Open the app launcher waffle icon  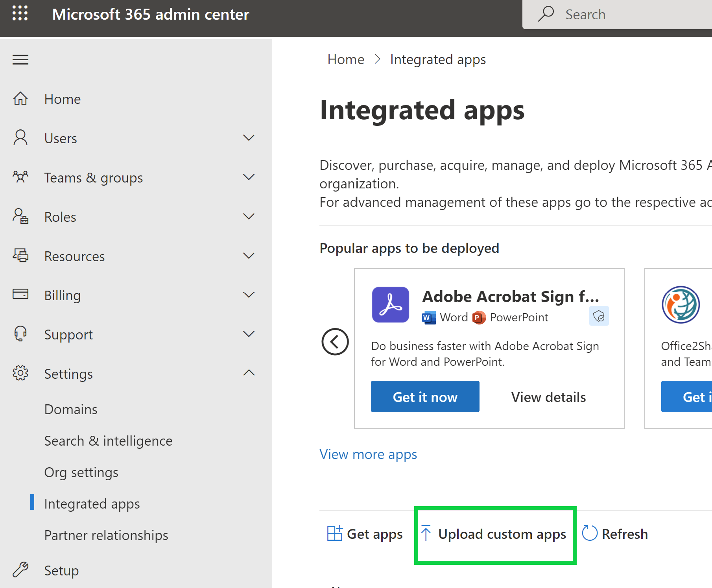(20, 13)
